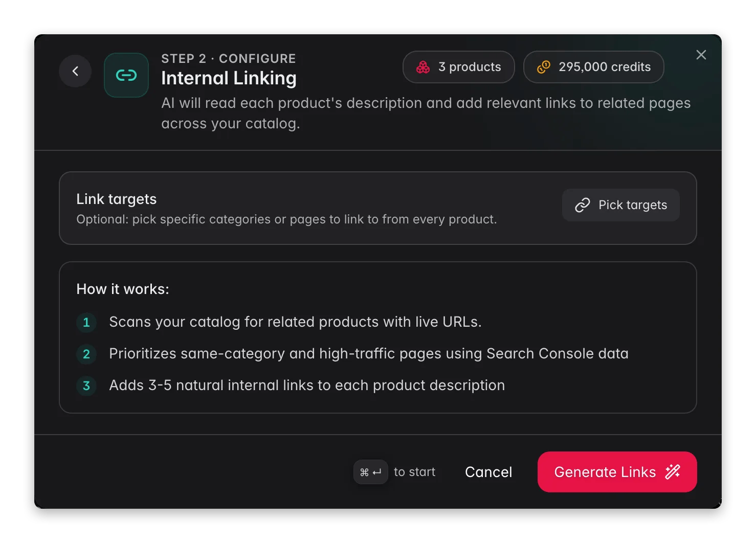Click the magic wand icon on Generate Links
Image resolution: width=756 pixels, height=543 pixels.
673,472
